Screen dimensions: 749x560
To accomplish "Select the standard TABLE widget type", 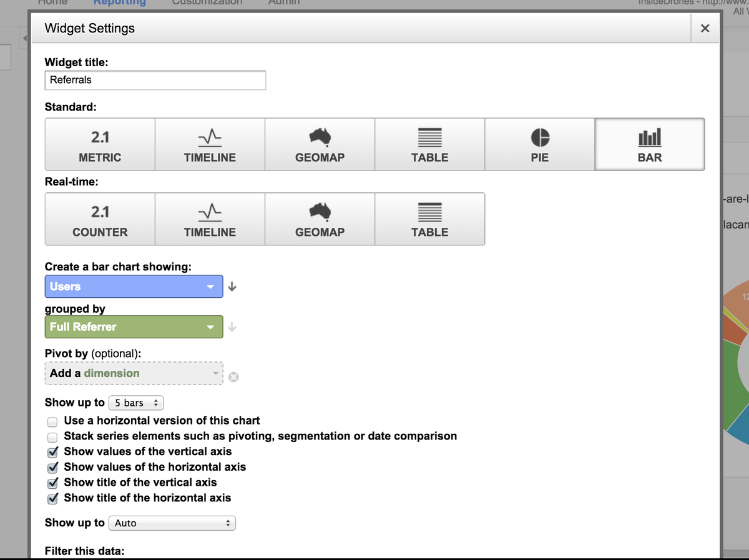I will point(429,144).
